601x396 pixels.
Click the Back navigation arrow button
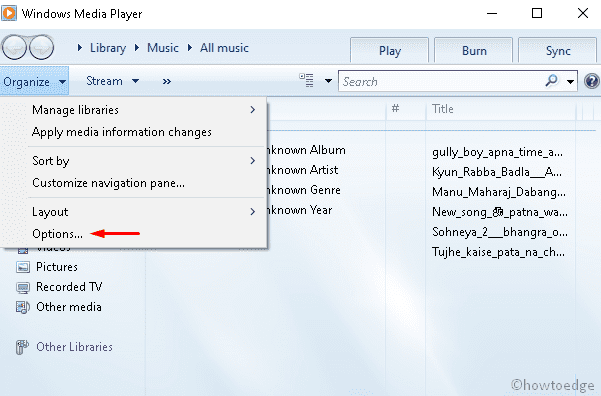point(14,48)
